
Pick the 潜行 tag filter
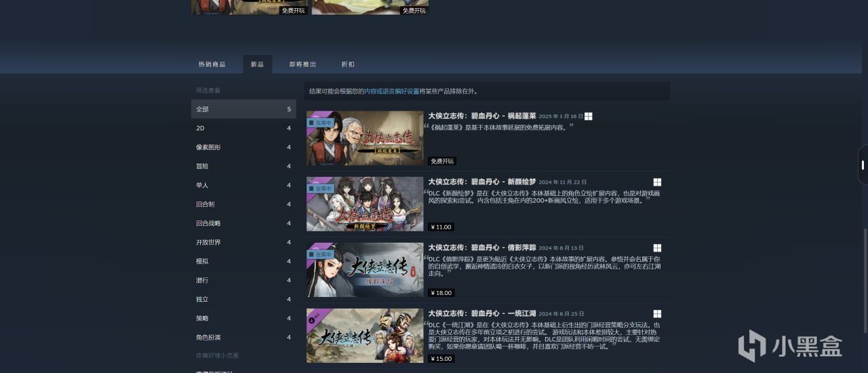tap(243, 280)
